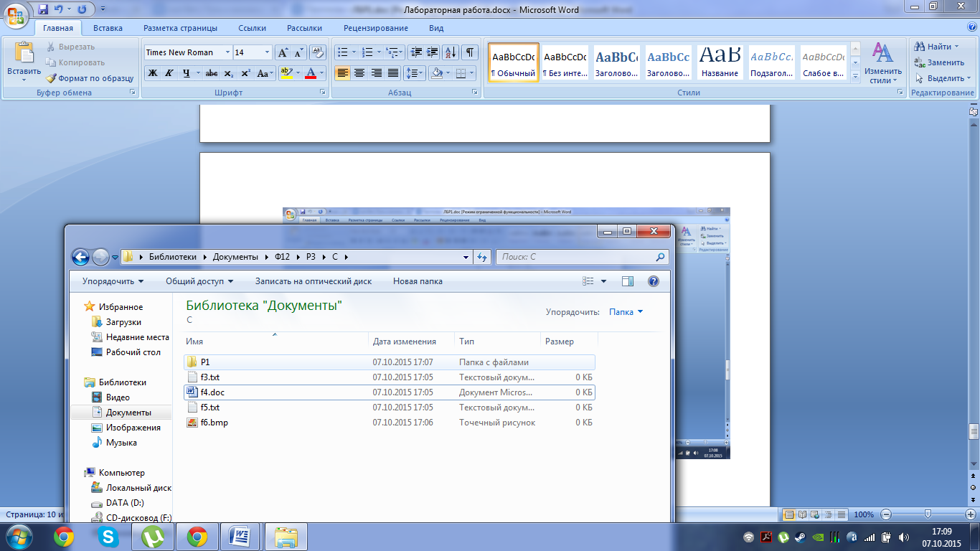Click the Формат по образцу format painter
980x551 pixels.
[x=90, y=78]
